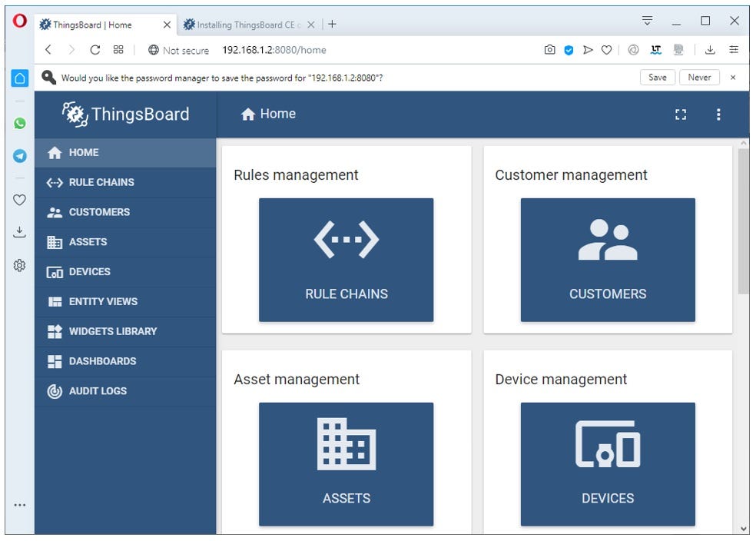Open RULE CHAINS in left navigation

[x=125, y=183]
